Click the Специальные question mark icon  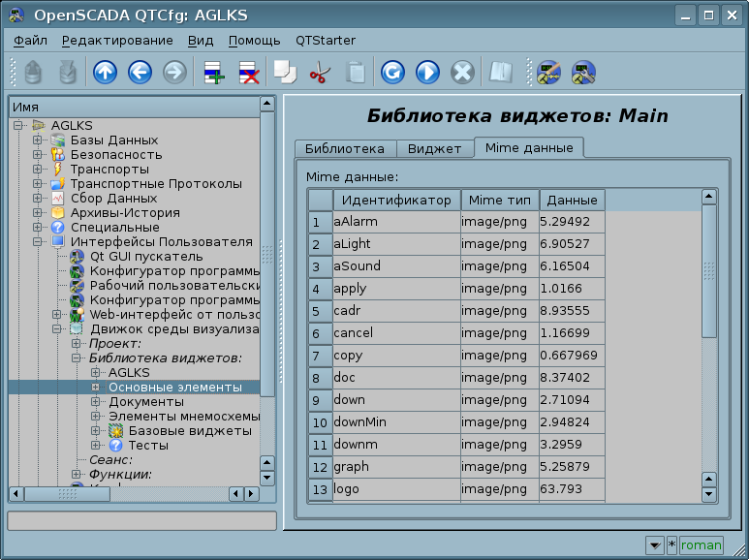click(x=58, y=228)
